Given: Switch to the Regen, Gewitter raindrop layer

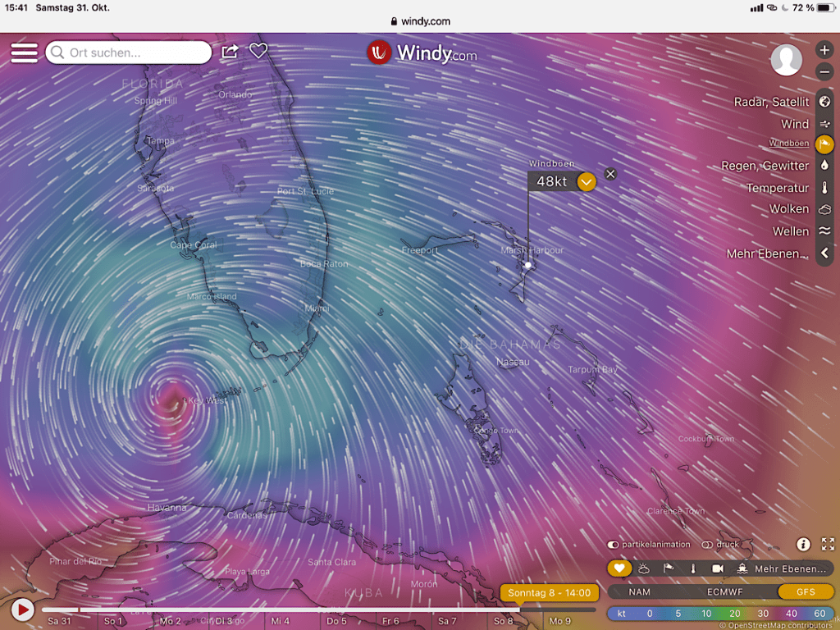Looking at the screenshot, I should (824, 166).
